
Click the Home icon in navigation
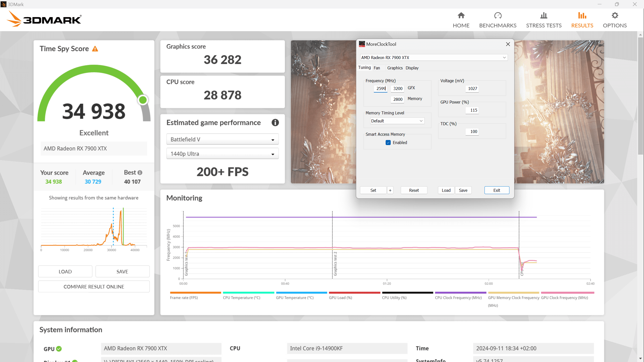(461, 16)
